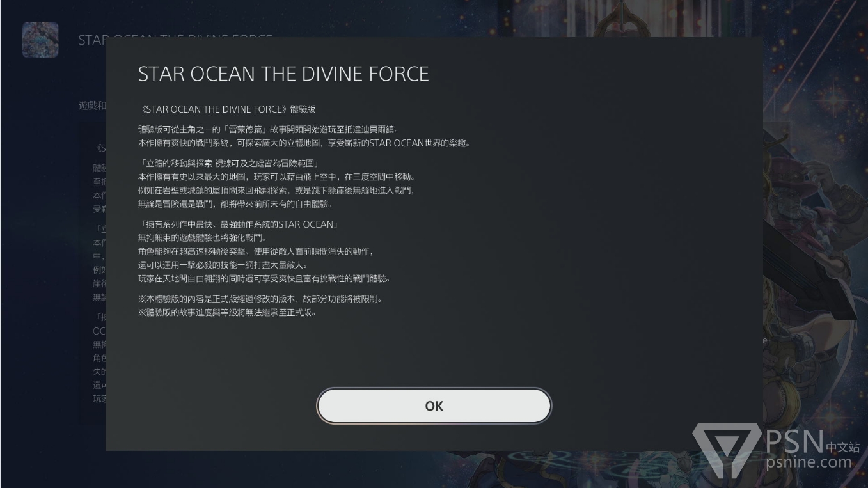Click the heading 「立體的移動與探索 視線可及之處皆為冒險範圍」

tap(228, 164)
